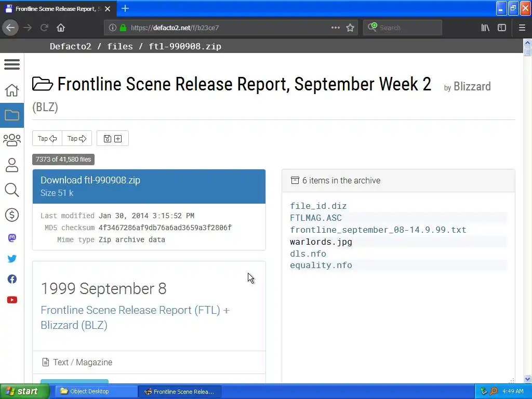Open the Firefox application menu

coord(522,28)
